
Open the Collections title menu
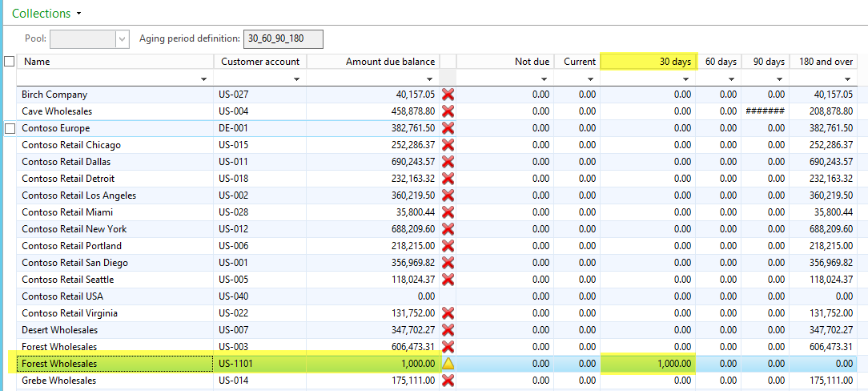point(78,14)
